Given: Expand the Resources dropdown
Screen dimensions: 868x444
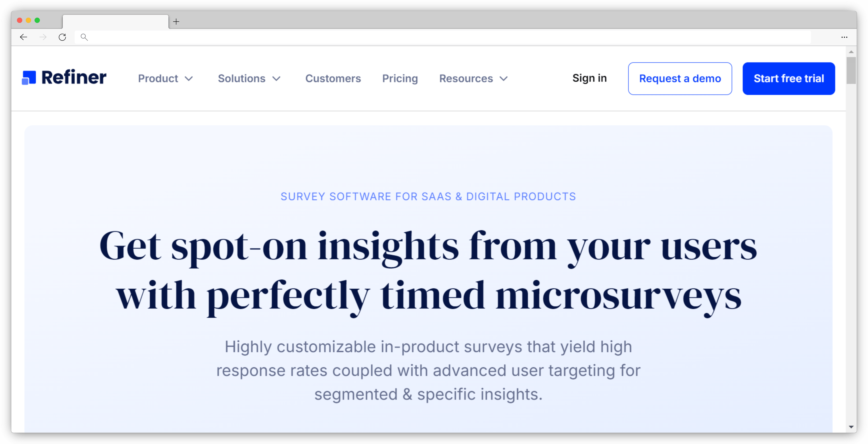Looking at the screenshot, I should coord(473,78).
